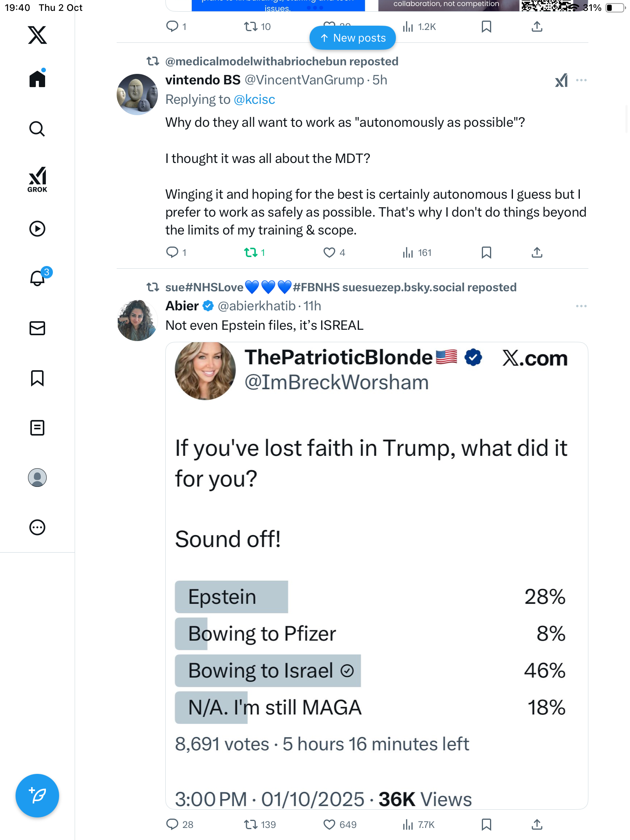
Task: Open notifications bell with 3 badge
Action: pyautogui.click(x=38, y=278)
